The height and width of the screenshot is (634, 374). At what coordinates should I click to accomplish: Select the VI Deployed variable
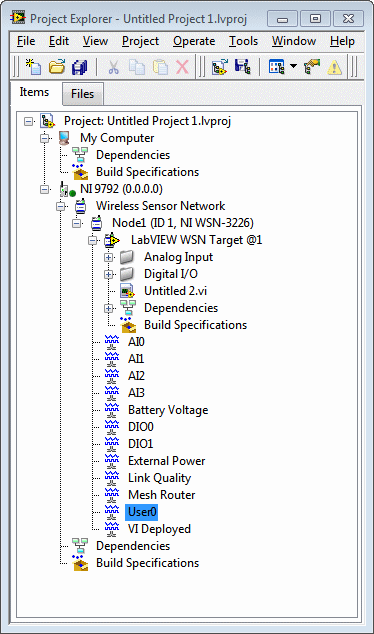159,529
